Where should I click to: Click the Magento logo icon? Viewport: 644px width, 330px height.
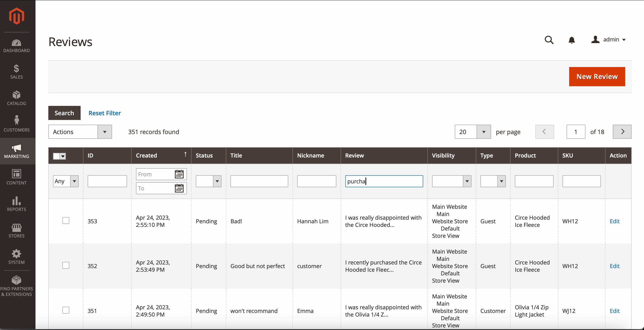[16, 16]
